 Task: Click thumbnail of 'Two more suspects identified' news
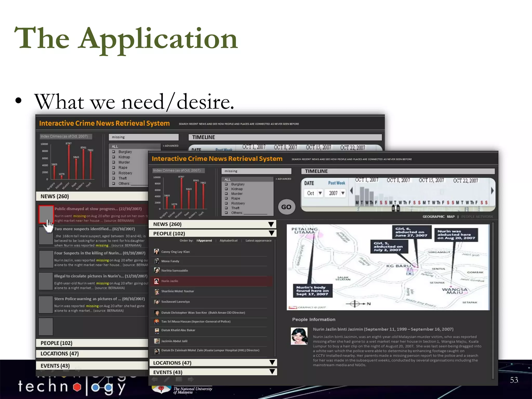click(x=46, y=236)
